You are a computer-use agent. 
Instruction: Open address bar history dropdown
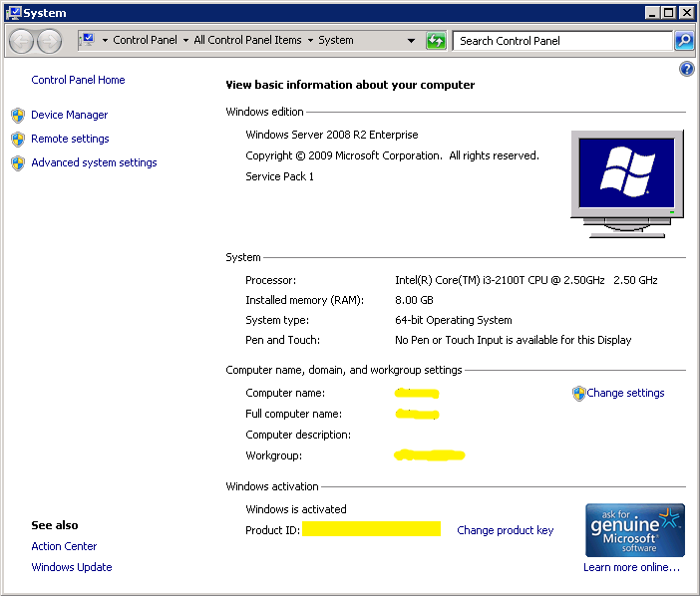click(x=411, y=41)
